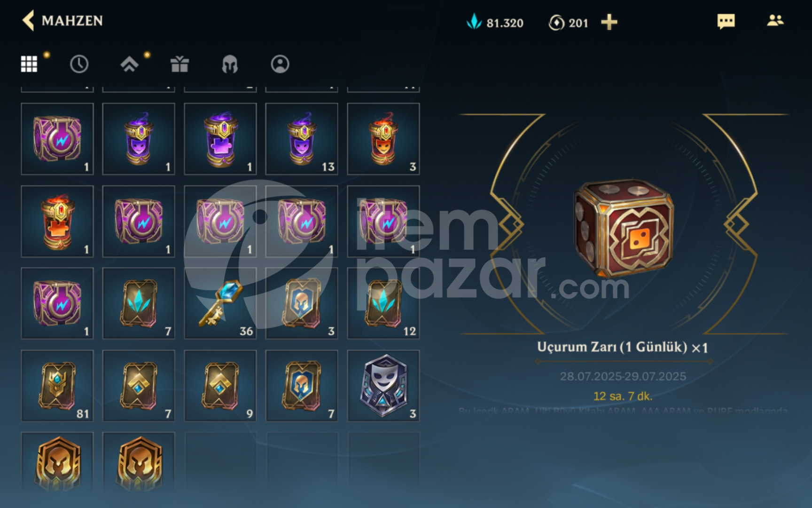Select the white mask emblem item
Image resolution: width=812 pixels, height=508 pixels.
coord(383,386)
